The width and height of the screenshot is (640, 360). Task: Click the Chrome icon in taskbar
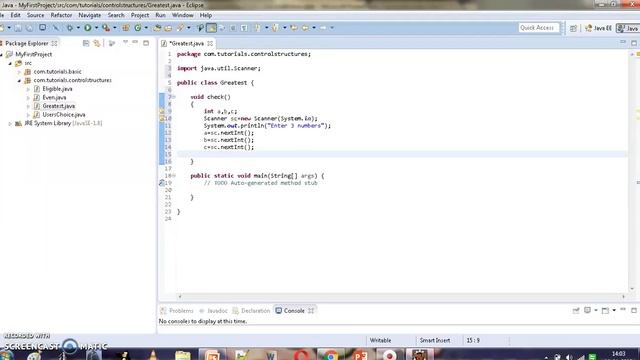point(330,355)
